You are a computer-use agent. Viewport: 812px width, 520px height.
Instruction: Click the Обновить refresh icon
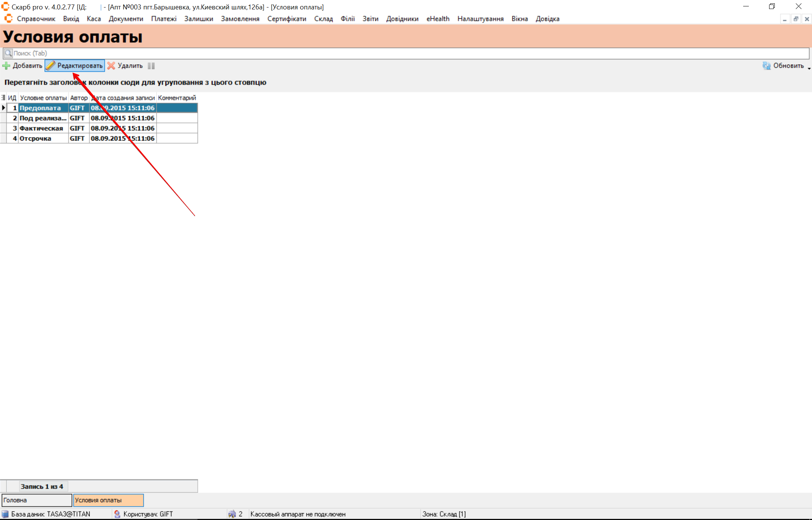pos(766,66)
